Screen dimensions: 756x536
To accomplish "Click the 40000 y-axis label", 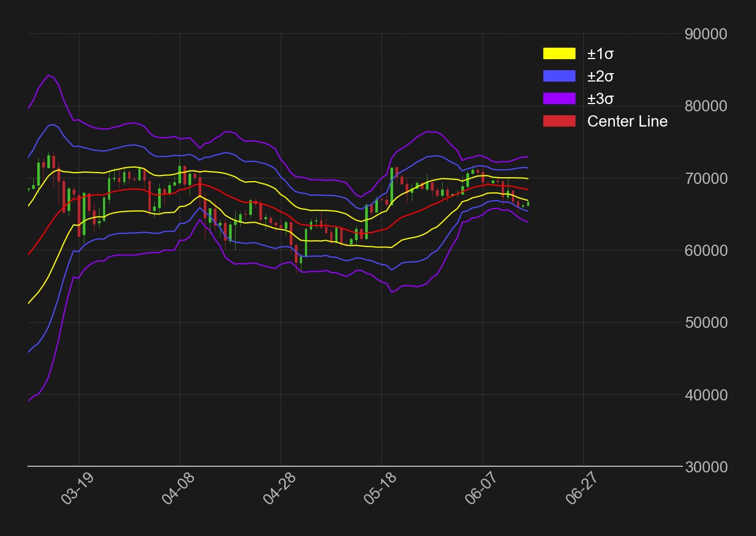I will click(705, 395).
